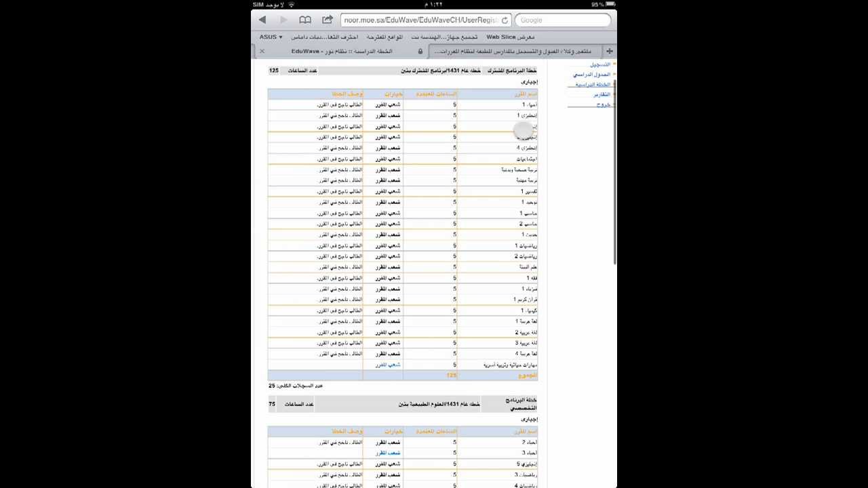Click the وصف الخطأ column header
This screenshot has height=488, width=868.
pos(347,94)
